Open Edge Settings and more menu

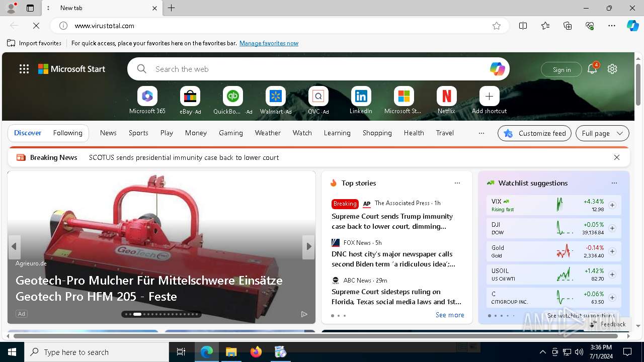coord(612,26)
